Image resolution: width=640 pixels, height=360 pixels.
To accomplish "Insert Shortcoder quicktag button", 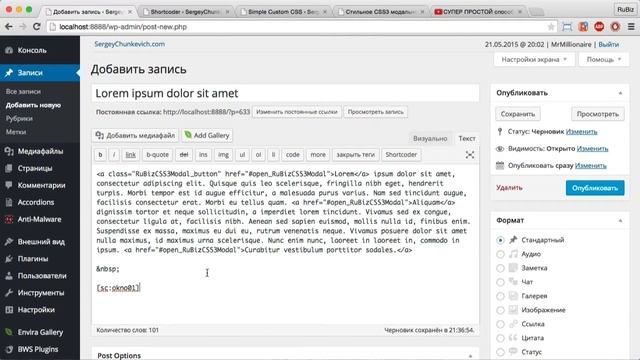I will click(x=401, y=155).
